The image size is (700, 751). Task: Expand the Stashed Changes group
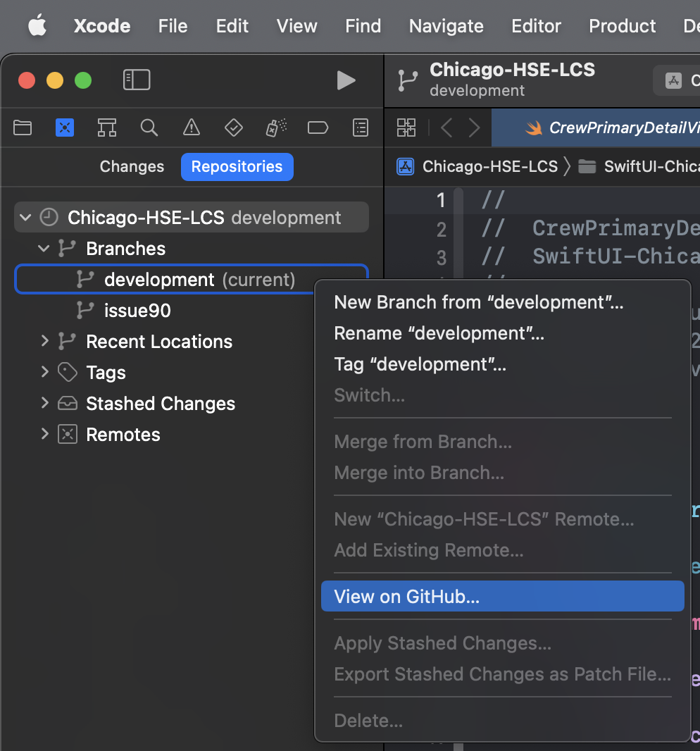(x=44, y=404)
